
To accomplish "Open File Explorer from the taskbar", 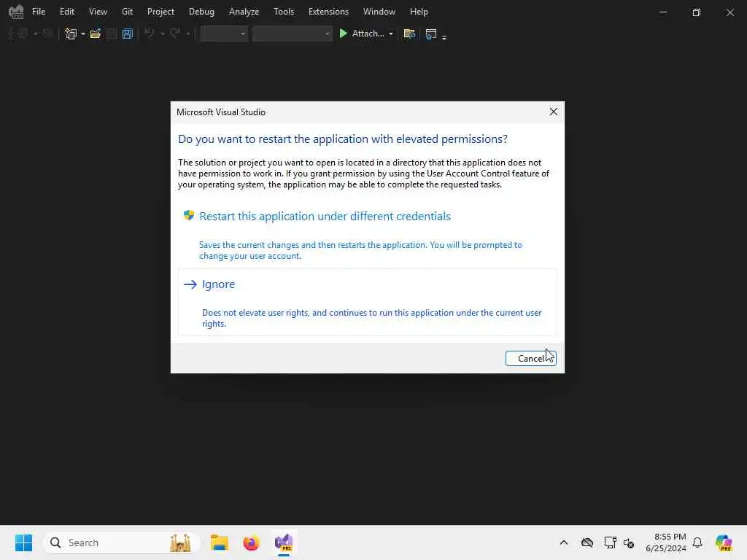I will pyautogui.click(x=220, y=542).
